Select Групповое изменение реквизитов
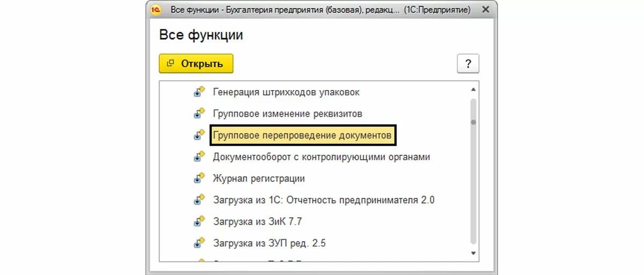The width and height of the screenshot is (644, 275). (288, 114)
